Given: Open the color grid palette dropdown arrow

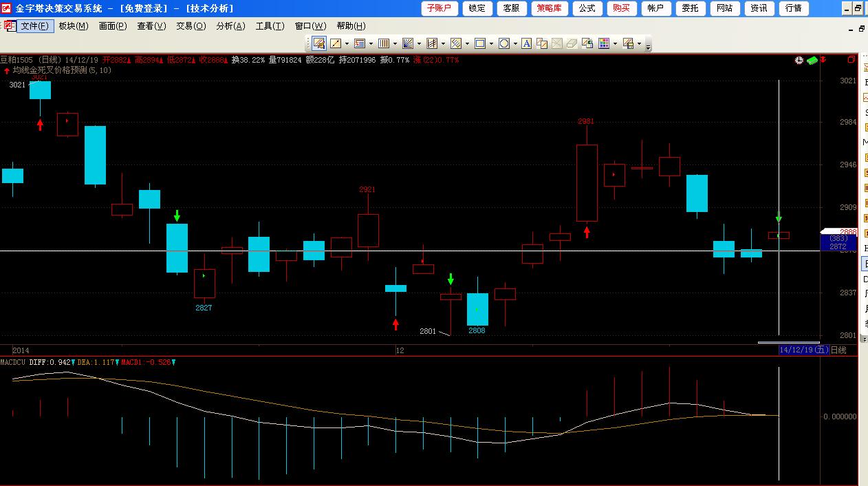Looking at the screenshot, I should [615, 44].
